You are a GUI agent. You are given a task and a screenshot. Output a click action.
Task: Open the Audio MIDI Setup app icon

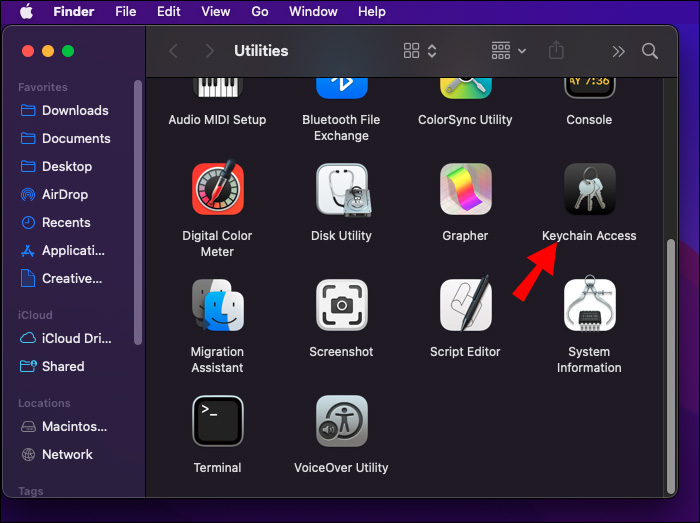click(217, 87)
